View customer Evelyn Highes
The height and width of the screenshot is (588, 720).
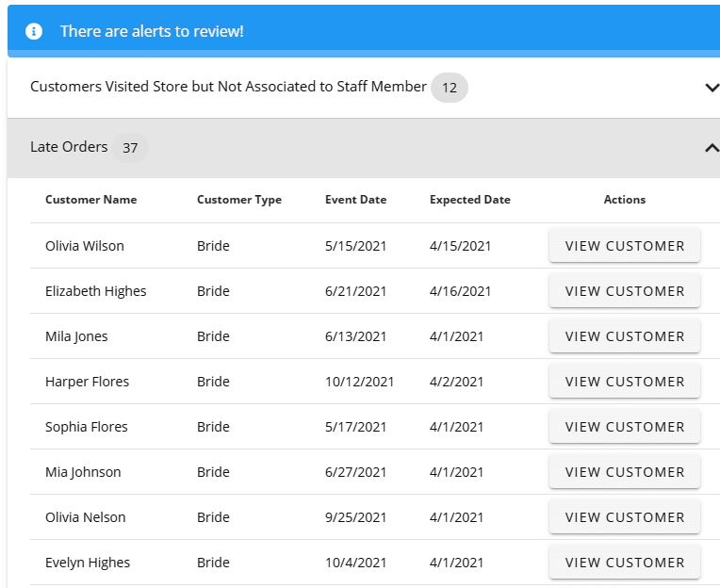click(624, 563)
